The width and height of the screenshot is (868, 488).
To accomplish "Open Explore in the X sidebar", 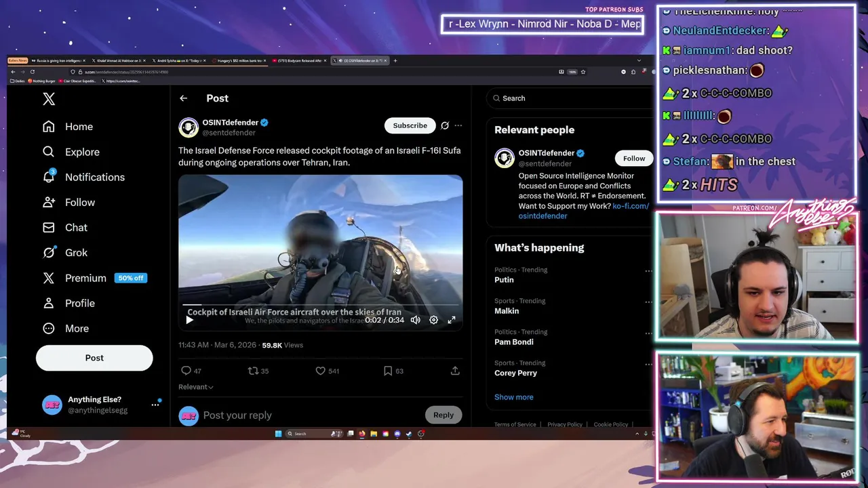I will [71, 152].
